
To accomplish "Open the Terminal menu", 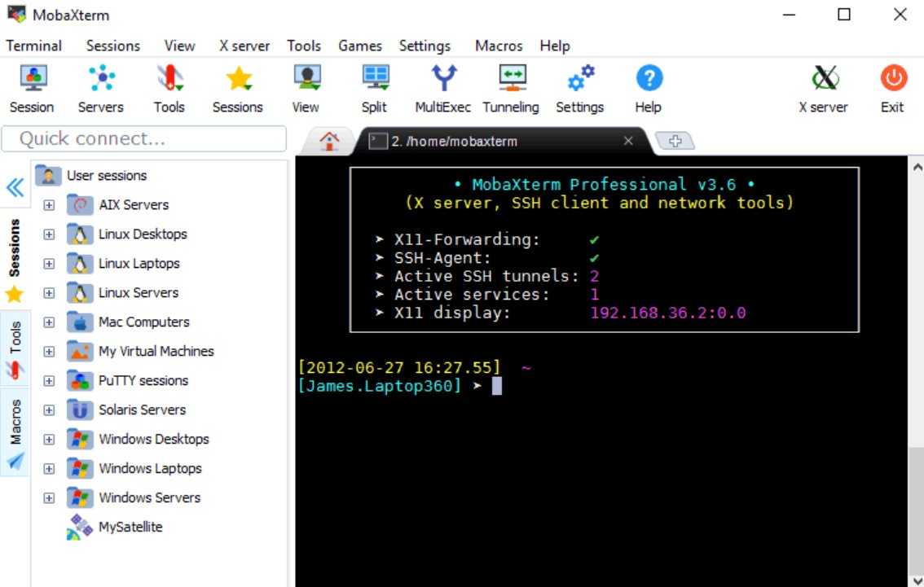I will pyautogui.click(x=33, y=46).
